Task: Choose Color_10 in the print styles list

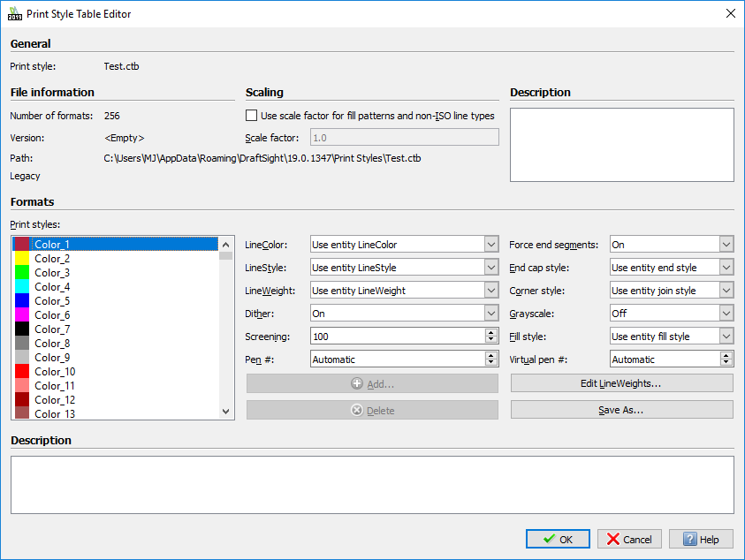Action: (x=55, y=372)
